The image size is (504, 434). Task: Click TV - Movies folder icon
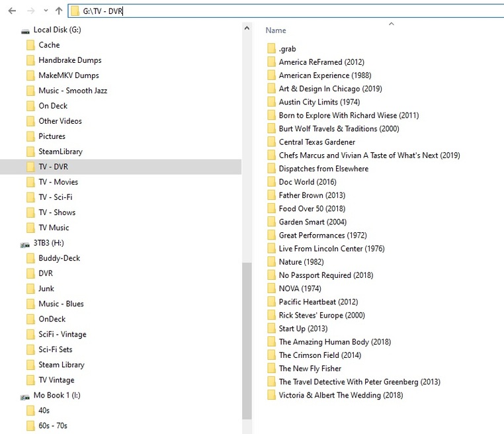(30, 182)
